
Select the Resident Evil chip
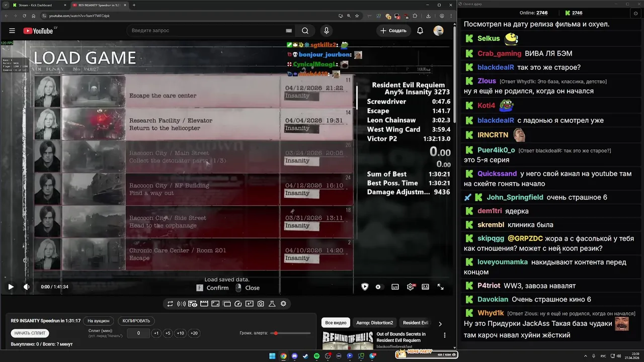point(416,323)
